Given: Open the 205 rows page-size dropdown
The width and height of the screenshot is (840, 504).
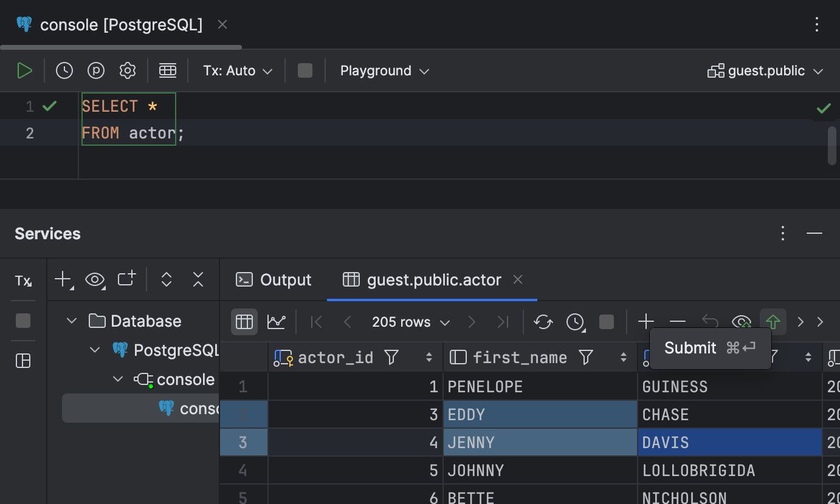Looking at the screenshot, I should point(410,322).
